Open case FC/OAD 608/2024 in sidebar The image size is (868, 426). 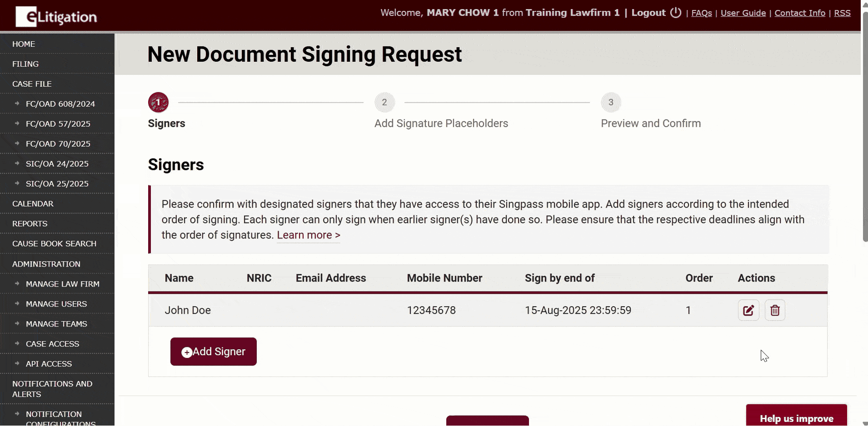[60, 104]
